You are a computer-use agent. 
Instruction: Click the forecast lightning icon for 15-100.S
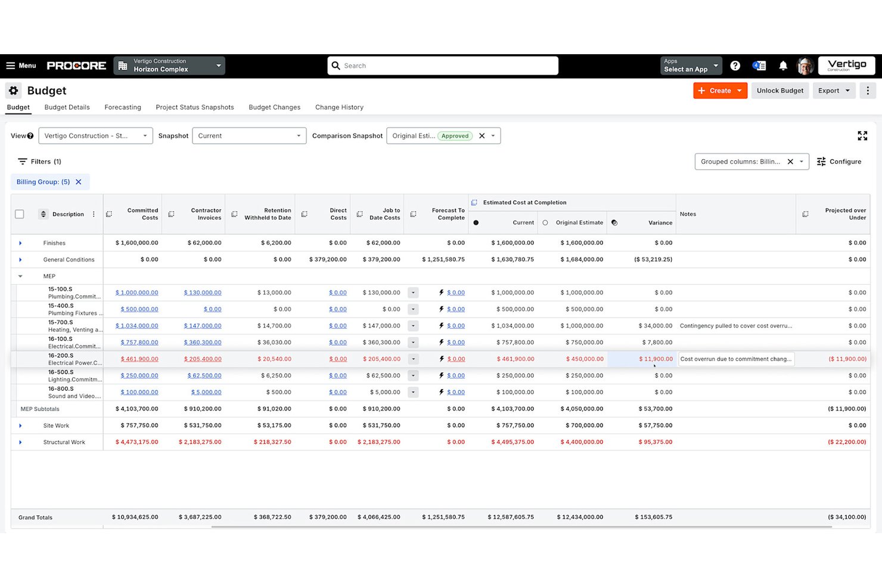[x=442, y=293]
